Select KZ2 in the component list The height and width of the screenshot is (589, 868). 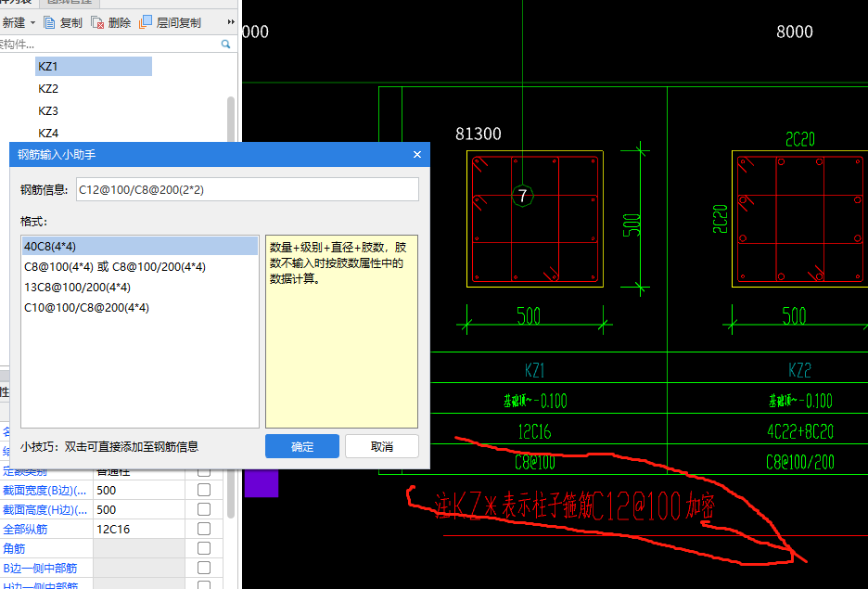coord(48,88)
